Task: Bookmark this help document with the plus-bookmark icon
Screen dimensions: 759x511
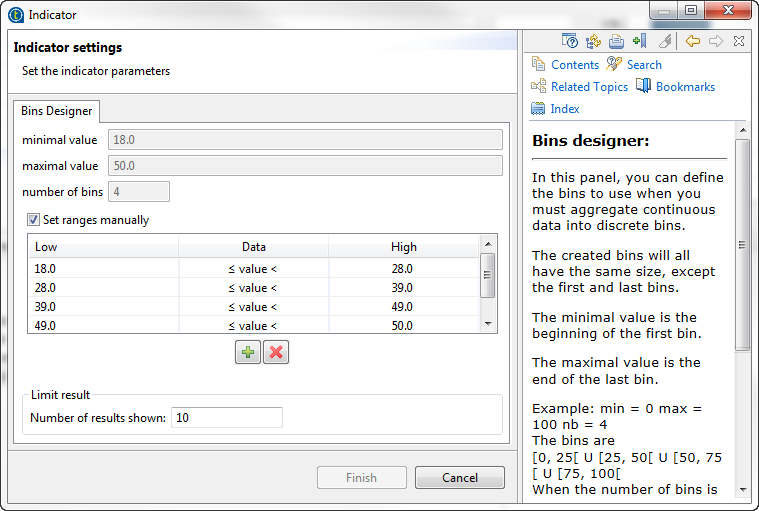Action: pos(639,41)
